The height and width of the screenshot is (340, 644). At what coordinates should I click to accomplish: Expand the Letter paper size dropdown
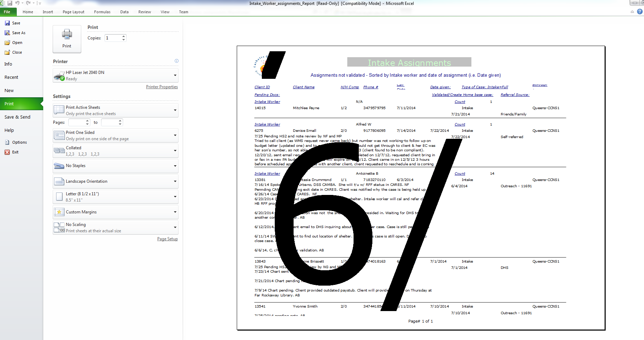tap(115, 197)
